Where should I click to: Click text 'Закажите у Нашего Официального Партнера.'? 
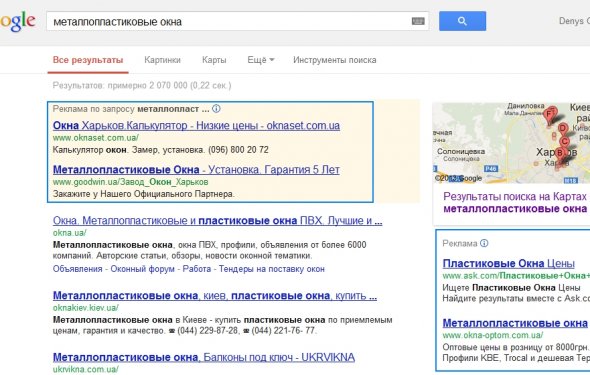pyautogui.click(x=143, y=194)
